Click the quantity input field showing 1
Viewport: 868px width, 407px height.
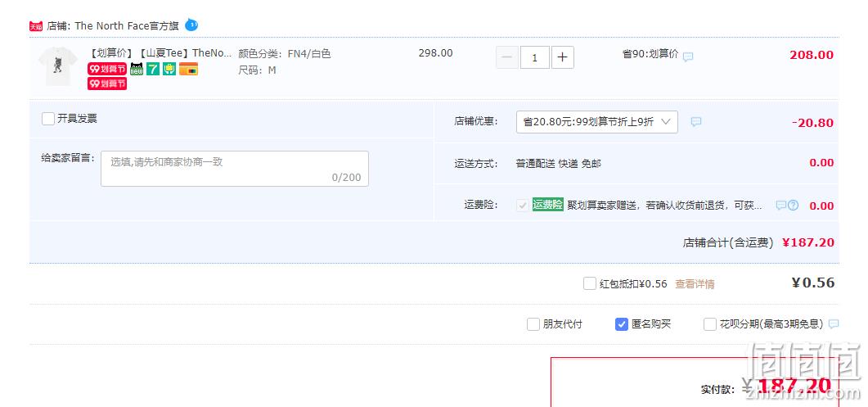(535, 57)
